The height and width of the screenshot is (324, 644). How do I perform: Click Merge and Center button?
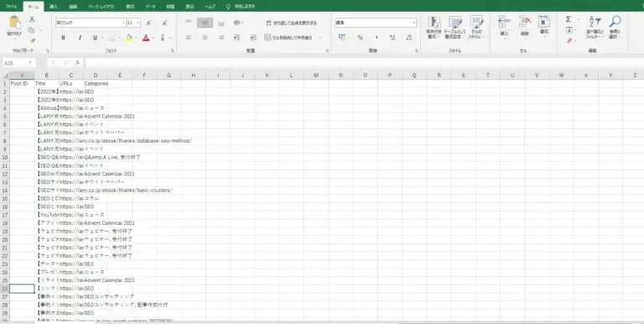(288, 38)
